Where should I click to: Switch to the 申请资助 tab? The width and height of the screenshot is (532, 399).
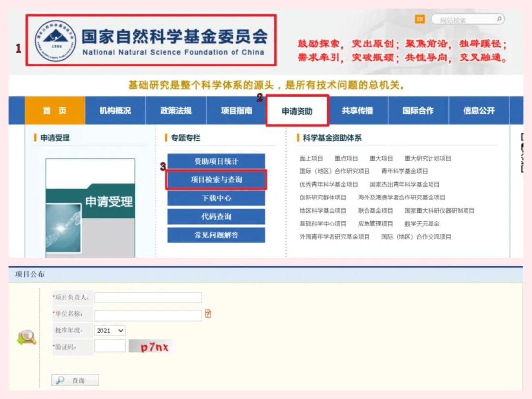[297, 110]
